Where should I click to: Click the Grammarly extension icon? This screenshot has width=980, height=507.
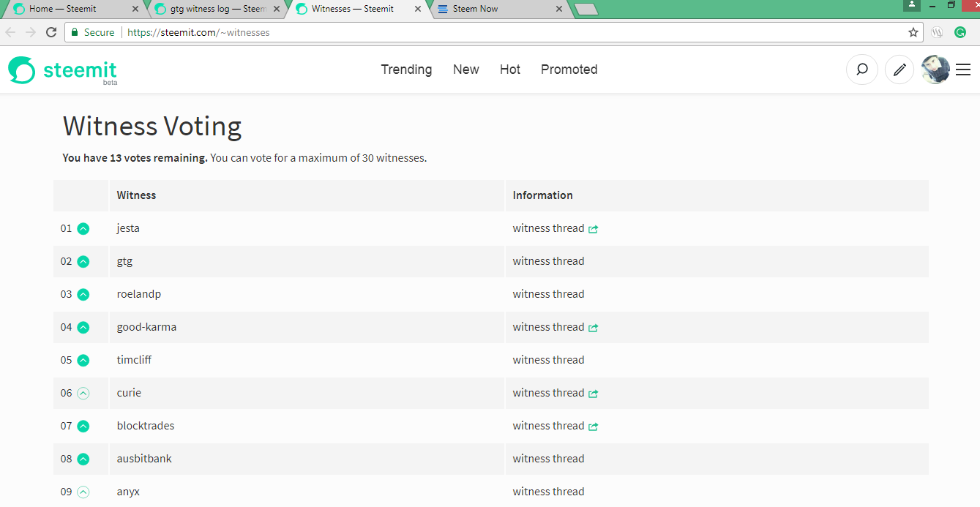coord(960,32)
